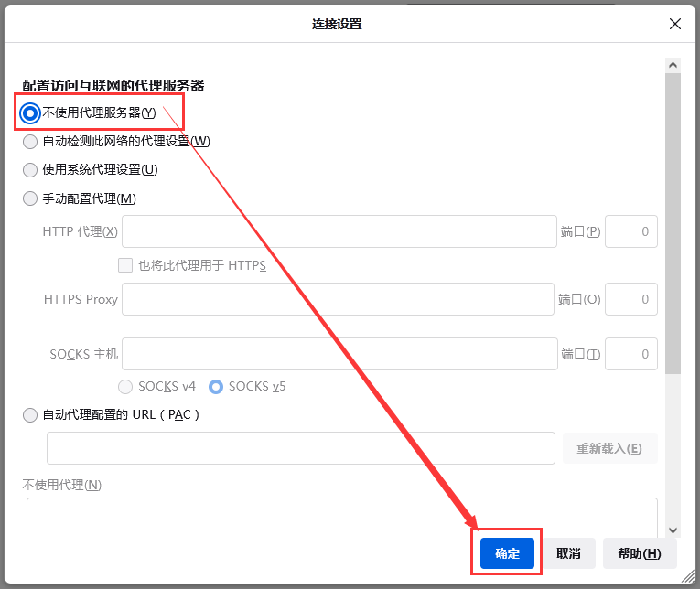Select 自动代理配置的 URL (PAC) option
The height and width of the screenshot is (589, 700).
pos(30,415)
